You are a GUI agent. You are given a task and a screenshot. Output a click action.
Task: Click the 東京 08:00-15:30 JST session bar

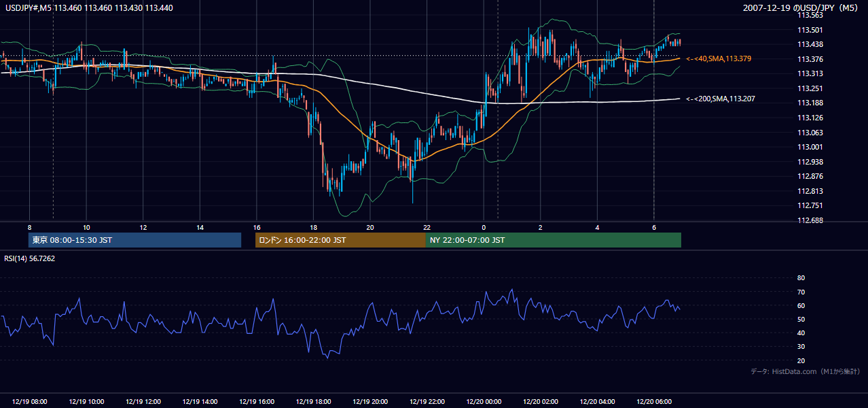coord(135,240)
